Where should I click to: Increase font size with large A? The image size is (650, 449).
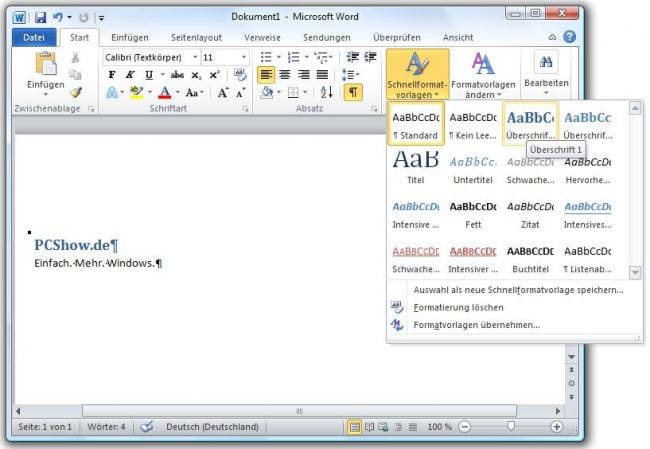223,92
